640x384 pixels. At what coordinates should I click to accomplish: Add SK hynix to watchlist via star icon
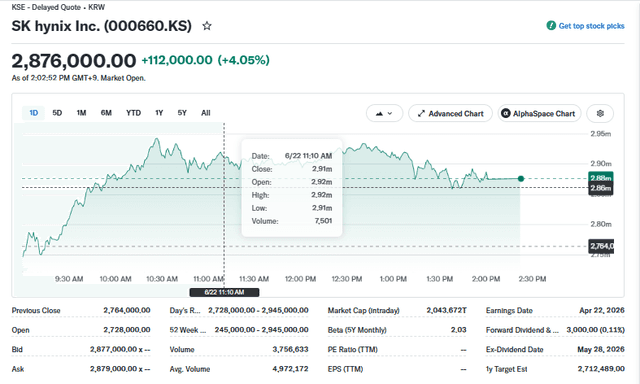[x=207, y=26]
